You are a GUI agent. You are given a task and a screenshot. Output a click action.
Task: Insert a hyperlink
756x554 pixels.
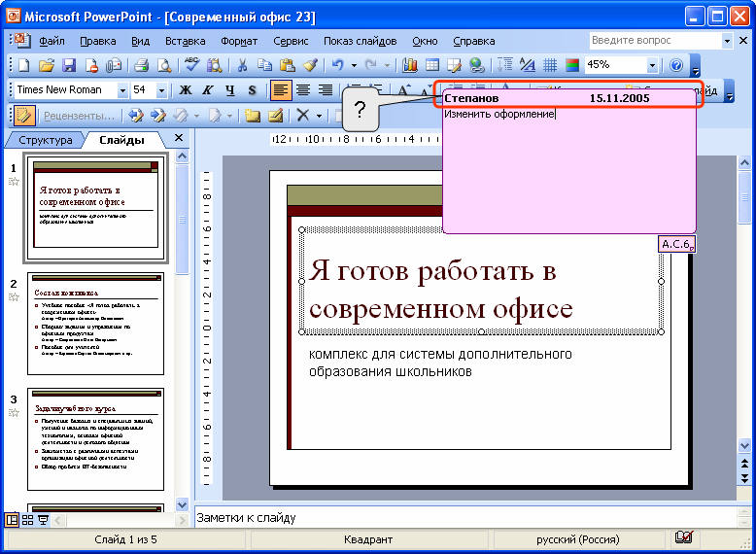477,65
